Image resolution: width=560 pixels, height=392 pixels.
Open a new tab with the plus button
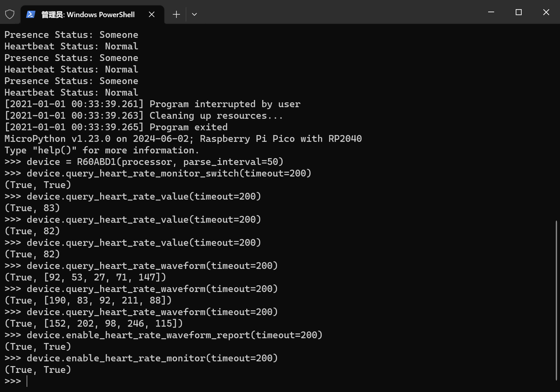(176, 14)
